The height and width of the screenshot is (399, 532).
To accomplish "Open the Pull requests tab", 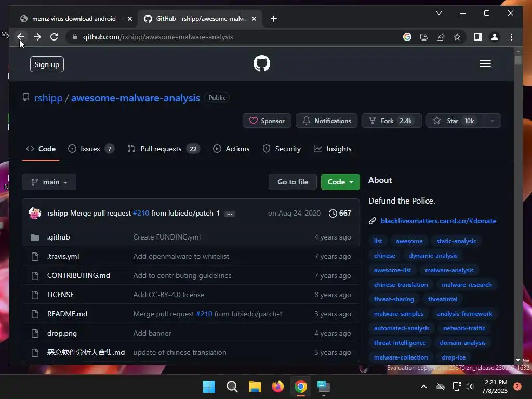I will (164, 149).
